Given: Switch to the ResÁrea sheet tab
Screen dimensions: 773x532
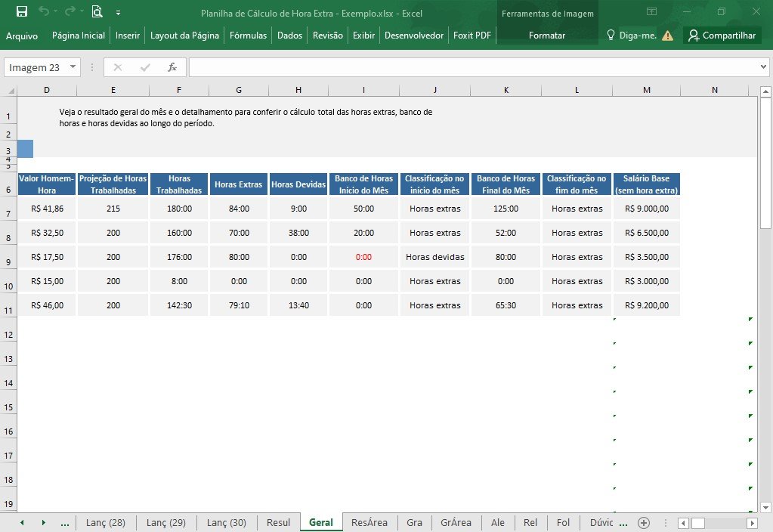Looking at the screenshot, I should click(x=369, y=523).
